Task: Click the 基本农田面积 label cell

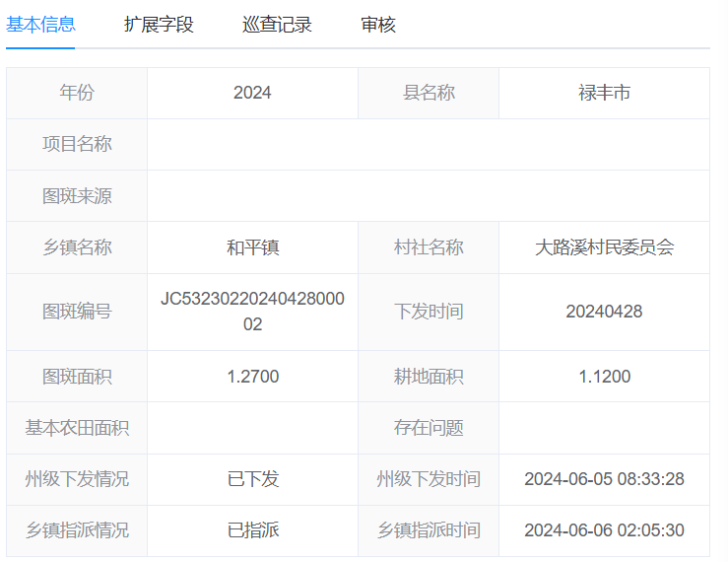Action: pyautogui.click(x=77, y=428)
